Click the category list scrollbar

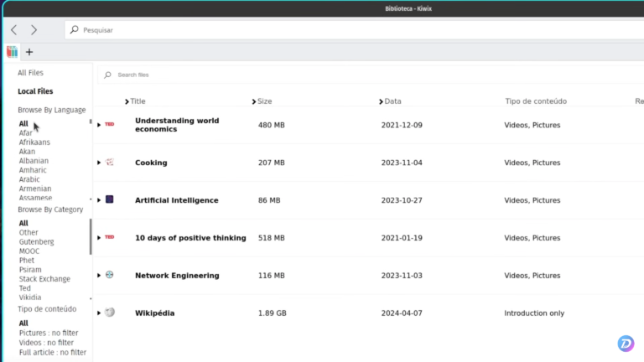[91, 237]
